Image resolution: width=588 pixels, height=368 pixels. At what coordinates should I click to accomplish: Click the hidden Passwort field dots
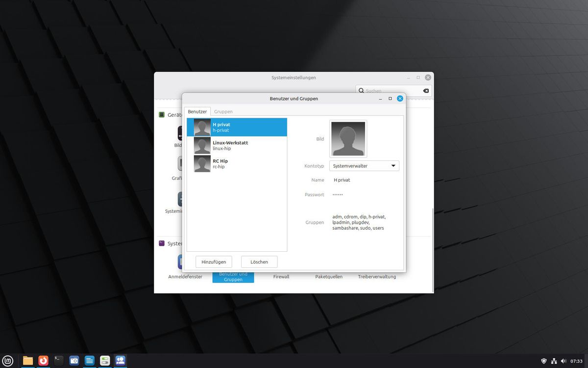tap(338, 195)
